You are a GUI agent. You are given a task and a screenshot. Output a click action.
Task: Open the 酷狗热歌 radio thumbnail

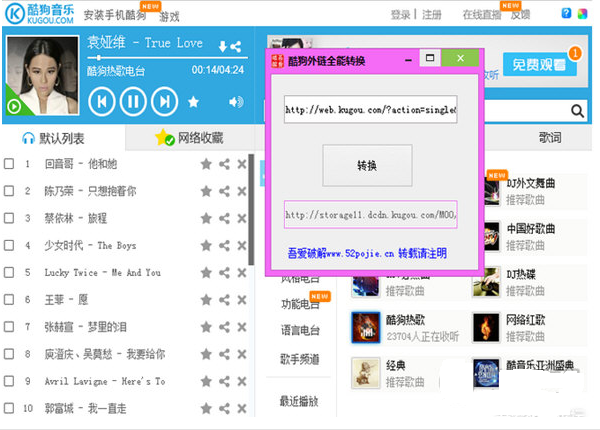click(366, 327)
